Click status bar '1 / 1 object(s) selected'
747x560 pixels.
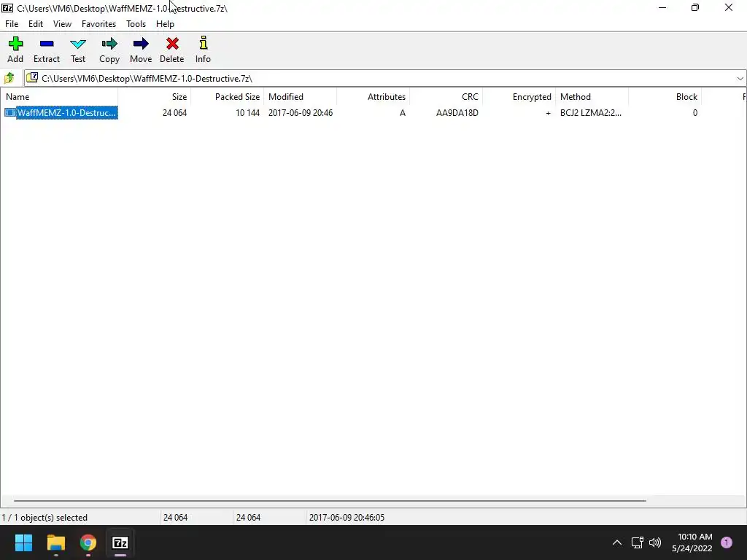tap(44, 518)
